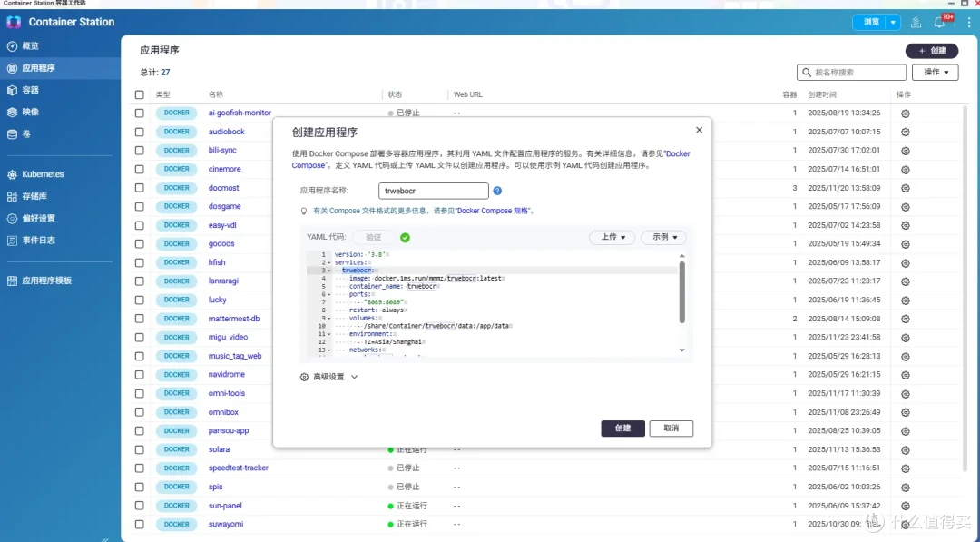Open settings gear for hfish row
This screenshot has width=980, height=542.
pyautogui.click(x=905, y=262)
